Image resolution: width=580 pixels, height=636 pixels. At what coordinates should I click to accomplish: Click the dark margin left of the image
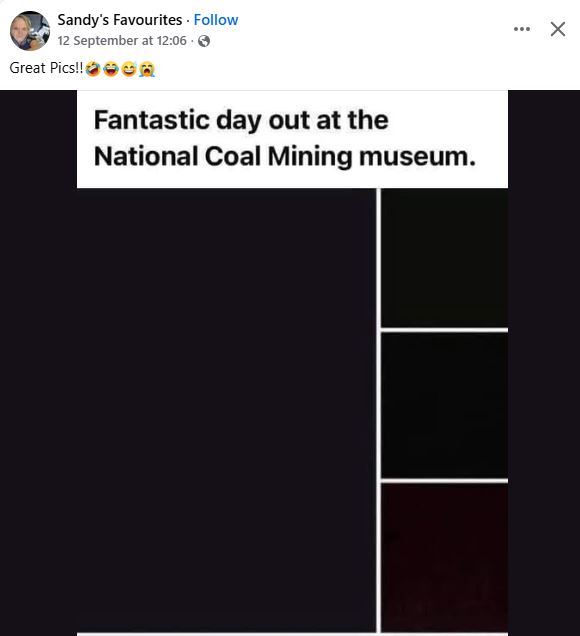coord(39,363)
